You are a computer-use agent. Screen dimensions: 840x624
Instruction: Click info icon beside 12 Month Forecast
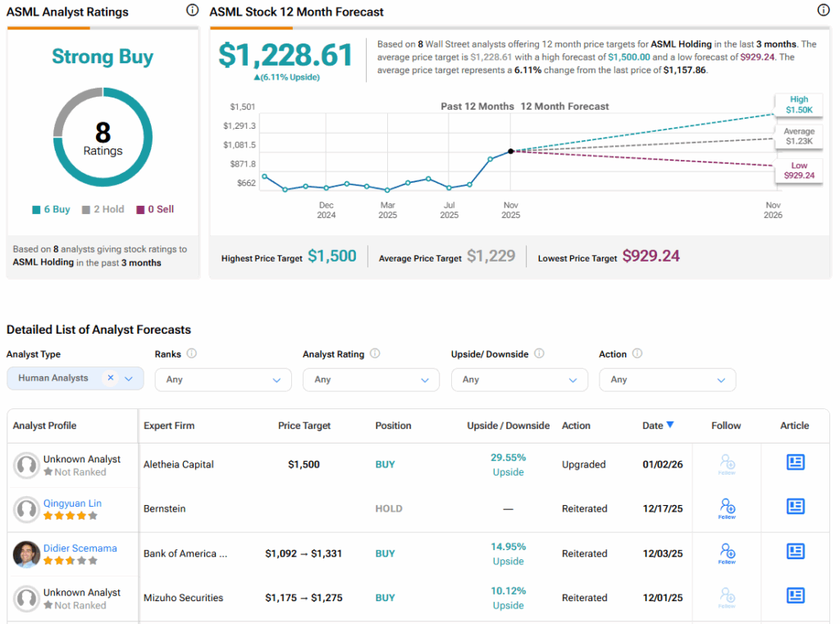823,11
